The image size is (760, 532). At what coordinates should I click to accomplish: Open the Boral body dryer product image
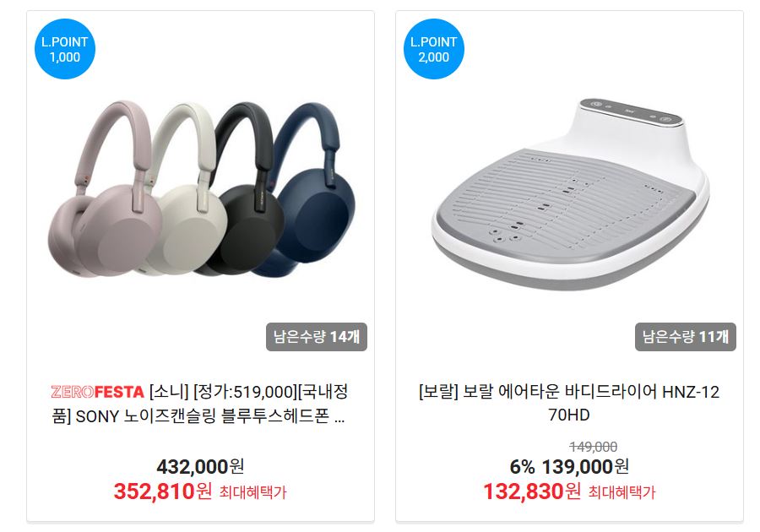pos(570,194)
